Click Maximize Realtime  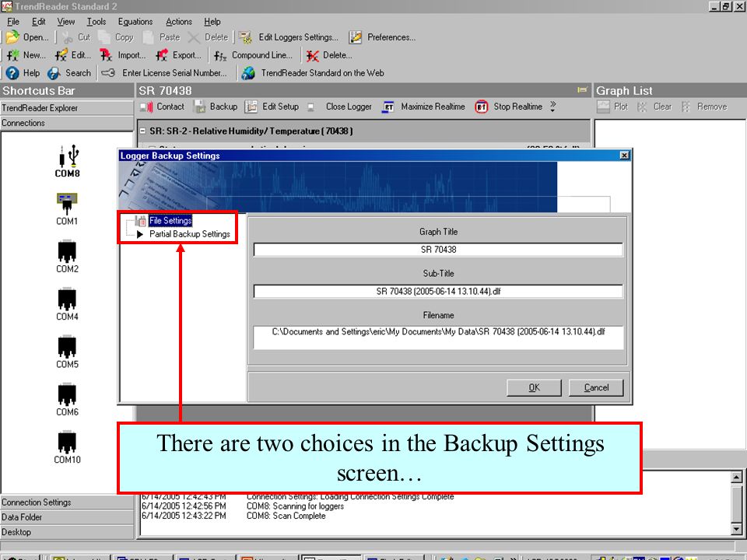coord(423,107)
